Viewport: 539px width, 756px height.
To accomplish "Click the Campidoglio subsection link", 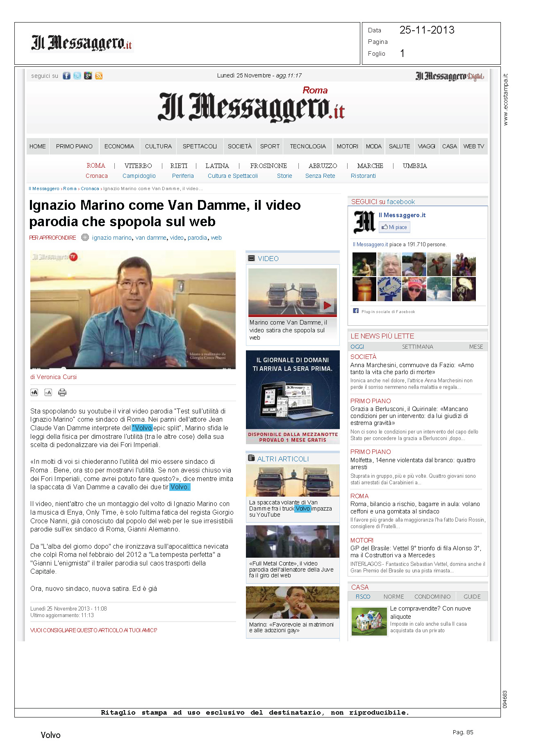I will (x=139, y=176).
